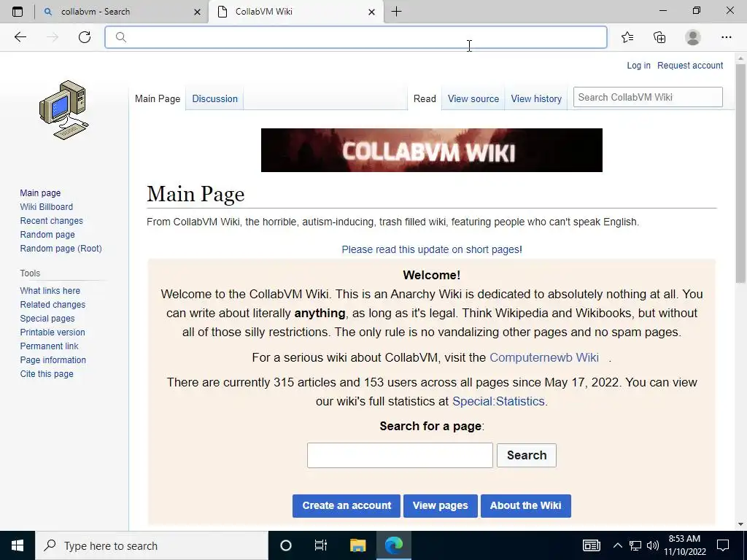Screen dimensions: 747x560
Task: Open the volume speaker tray icon
Action: click(653, 545)
